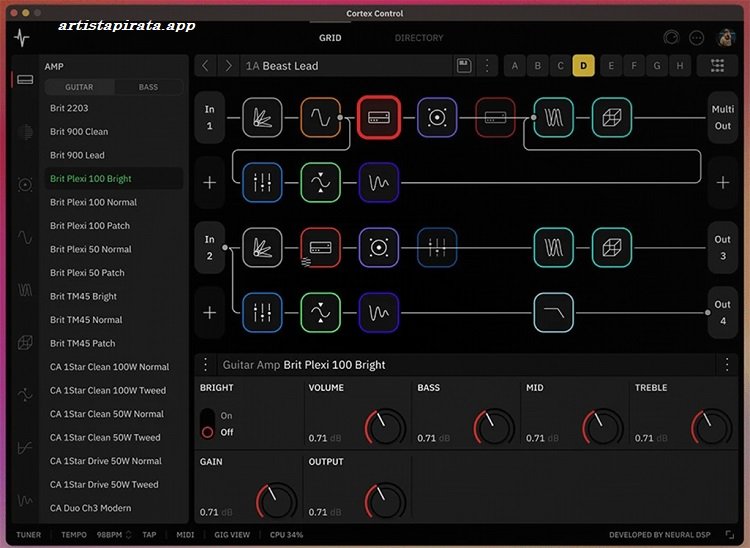Viewport: 750px width, 548px height.
Task: Select the low-pass filter block before Out 4
Action: tap(553, 313)
